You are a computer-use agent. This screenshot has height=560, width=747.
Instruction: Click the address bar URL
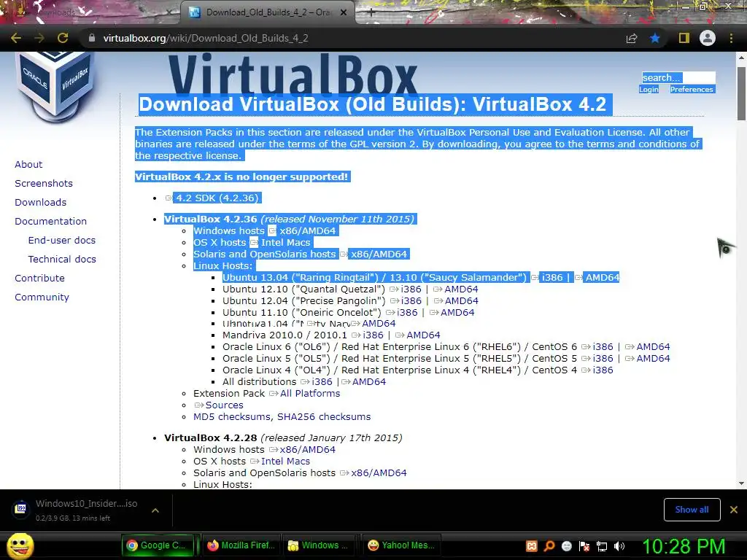tap(206, 38)
